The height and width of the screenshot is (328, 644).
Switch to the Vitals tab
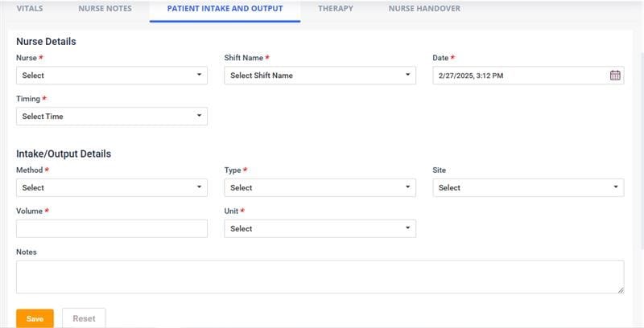(30, 9)
